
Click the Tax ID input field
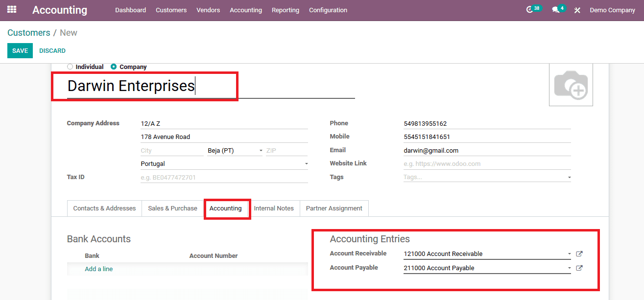click(224, 178)
